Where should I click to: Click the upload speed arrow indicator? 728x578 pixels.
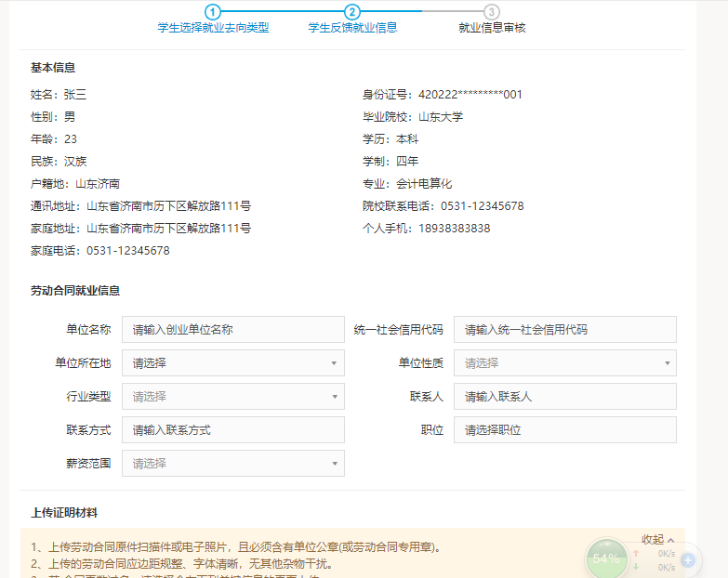click(x=636, y=553)
